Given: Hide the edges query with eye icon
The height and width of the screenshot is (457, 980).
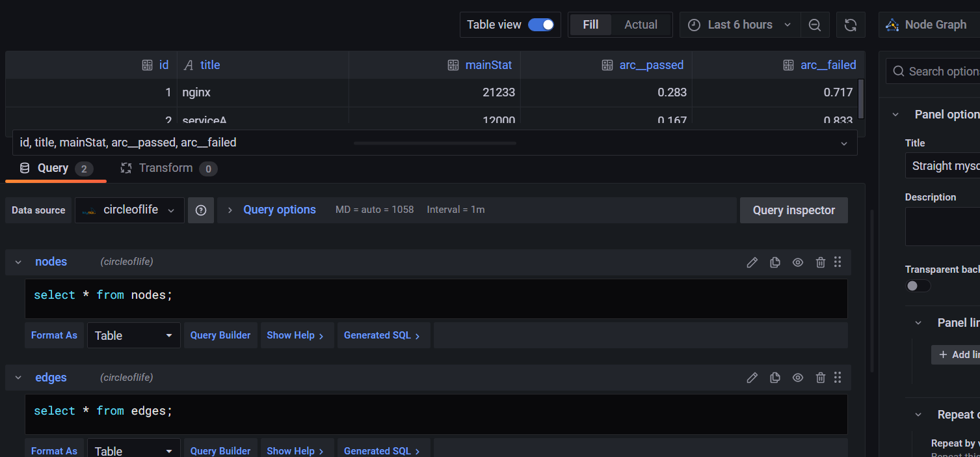Looking at the screenshot, I should [798, 378].
